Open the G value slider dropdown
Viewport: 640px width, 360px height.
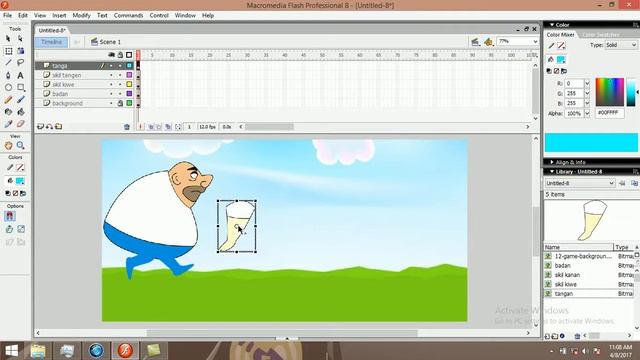(587, 93)
